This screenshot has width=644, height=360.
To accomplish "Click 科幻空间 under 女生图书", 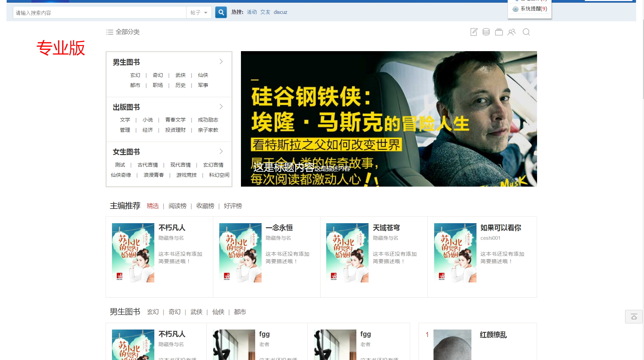I will click(x=219, y=175).
